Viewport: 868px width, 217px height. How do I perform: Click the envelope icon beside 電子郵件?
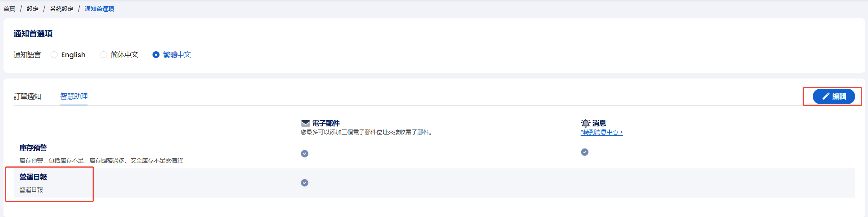pos(305,123)
